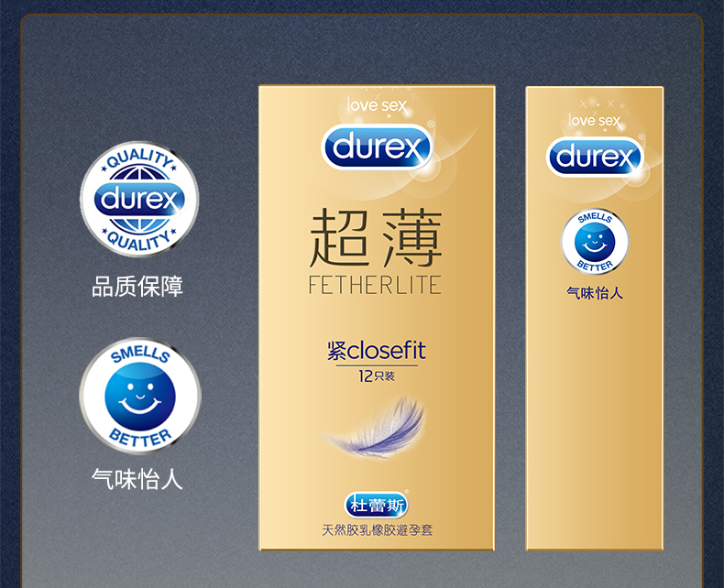The width and height of the screenshot is (724, 588).
Task: Click the 品质保障 caption
Action: coord(137,286)
